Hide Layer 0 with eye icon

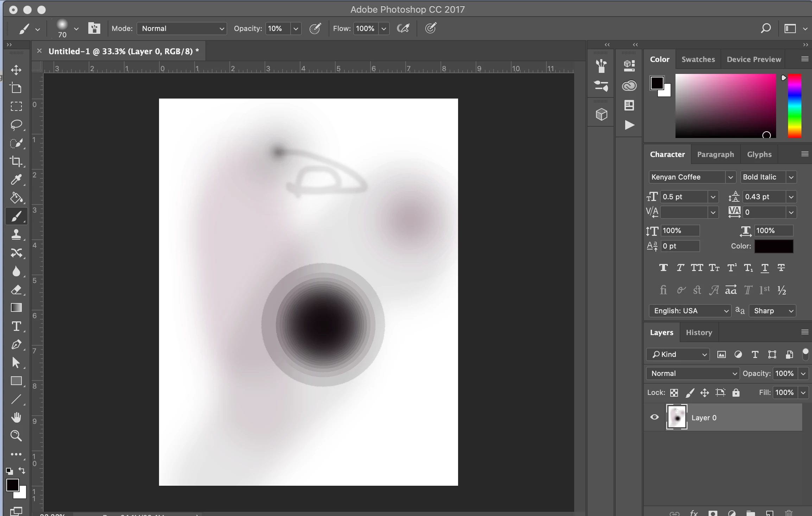click(x=654, y=417)
